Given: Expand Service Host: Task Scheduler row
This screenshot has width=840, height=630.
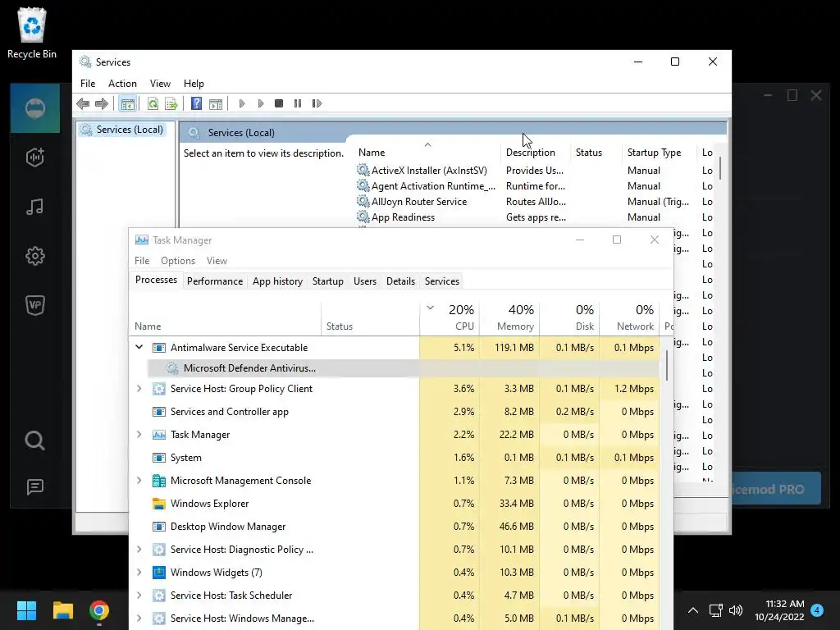Looking at the screenshot, I should [139, 596].
